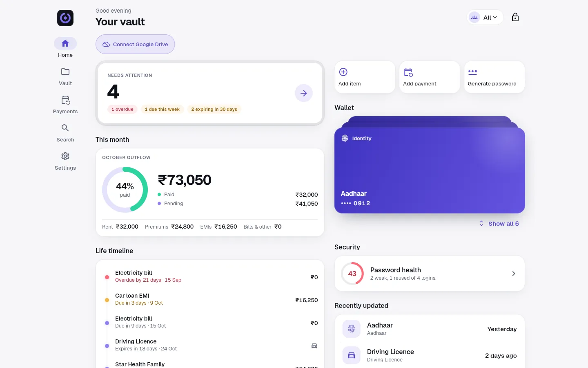Select the 2 expiring in 30 days tag
The width and height of the screenshot is (588, 368).
[x=214, y=109]
